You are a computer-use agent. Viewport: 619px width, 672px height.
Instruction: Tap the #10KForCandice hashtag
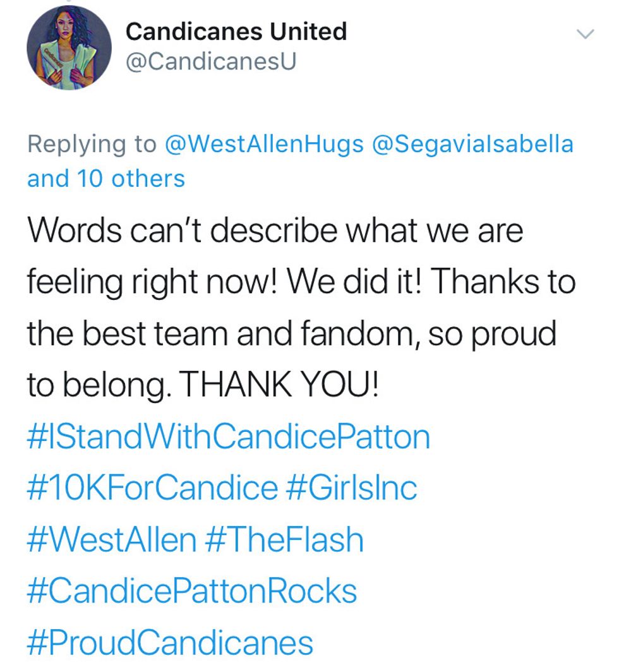152,488
